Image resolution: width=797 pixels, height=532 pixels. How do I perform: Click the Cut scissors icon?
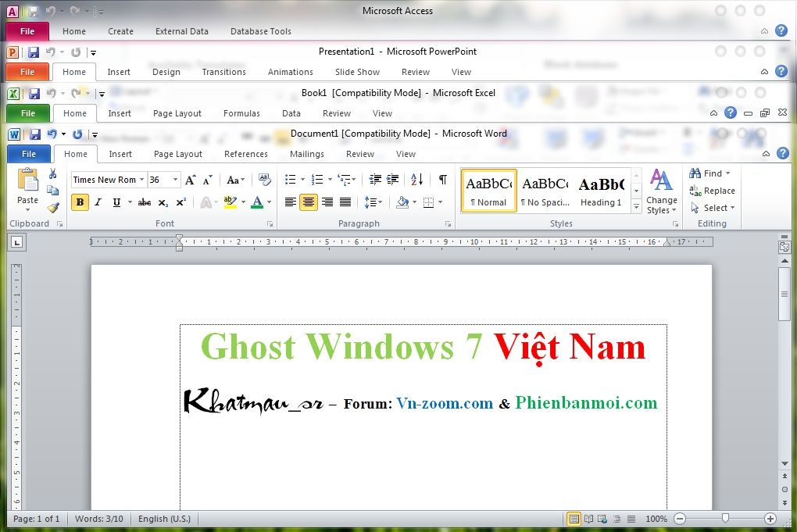[52, 173]
